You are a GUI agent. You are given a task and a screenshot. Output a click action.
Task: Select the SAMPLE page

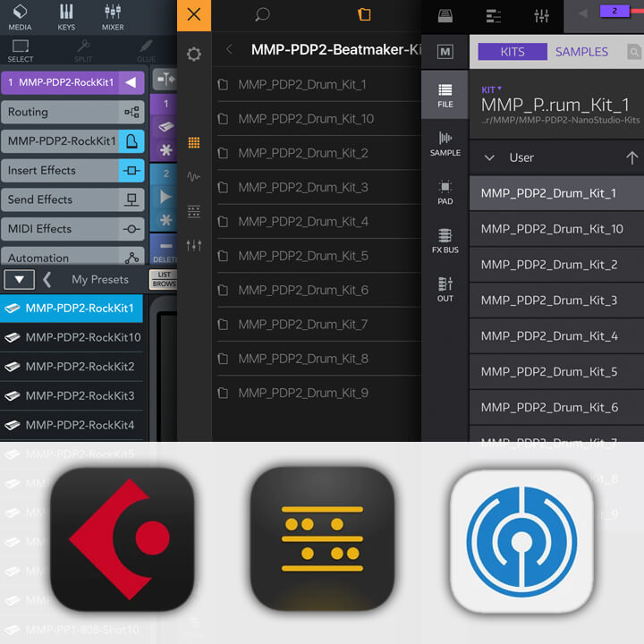pos(445,144)
